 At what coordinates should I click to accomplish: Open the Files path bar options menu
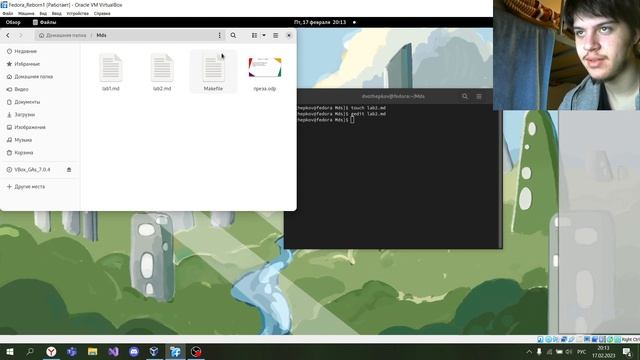(x=220, y=36)
